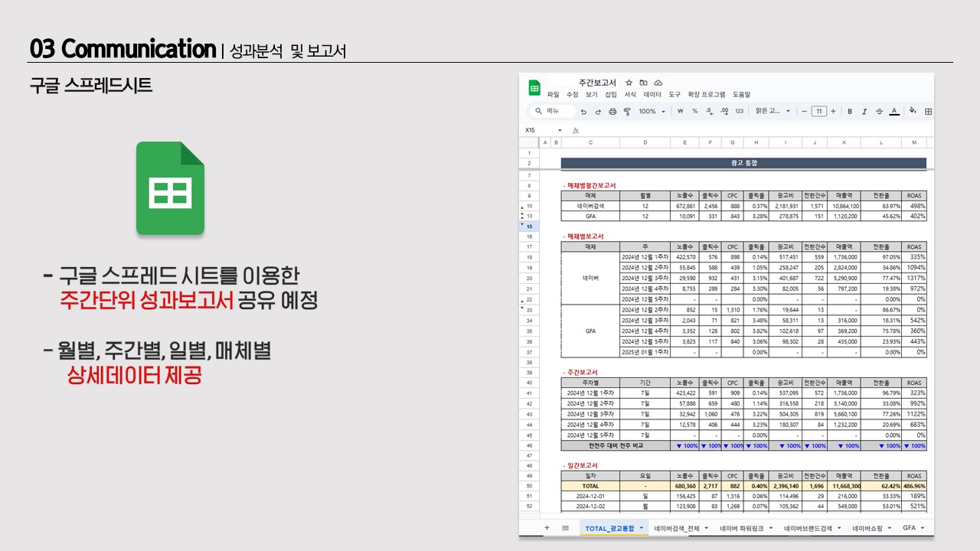Image resolution: width=980 pixels, height=551 pixels.
Task: Click the 매체별월간보고서 section title
Action: (590, 186)
